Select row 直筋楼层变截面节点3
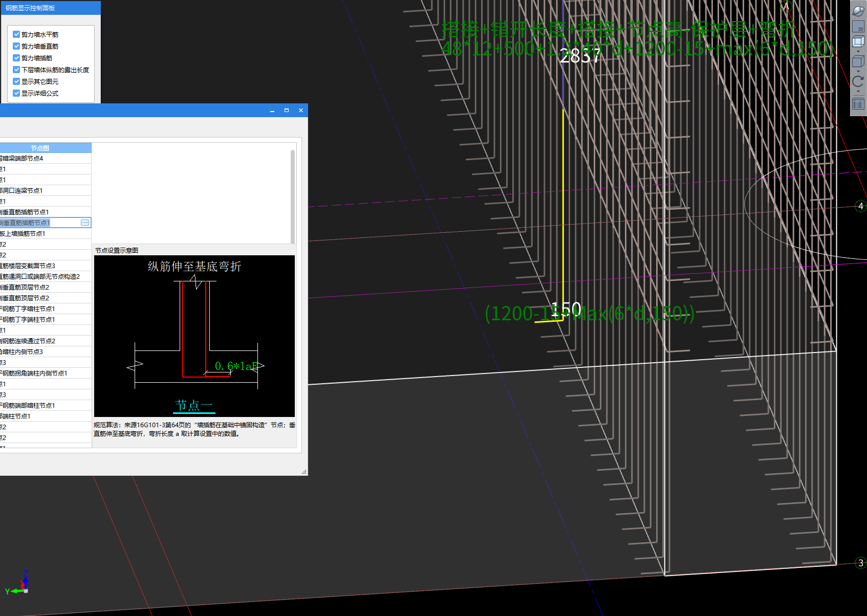Image resolution: width=867 pixels, height=616 pixels. pos(46,266)
